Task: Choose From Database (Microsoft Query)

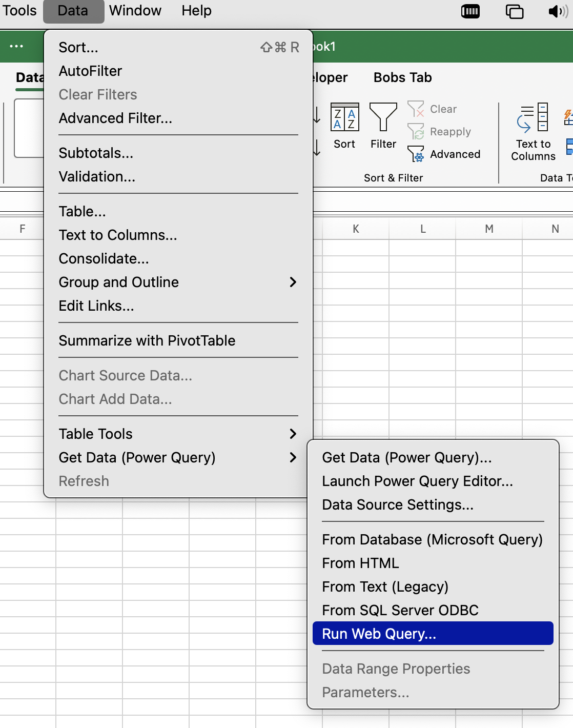Action: [x=433, y=539]
